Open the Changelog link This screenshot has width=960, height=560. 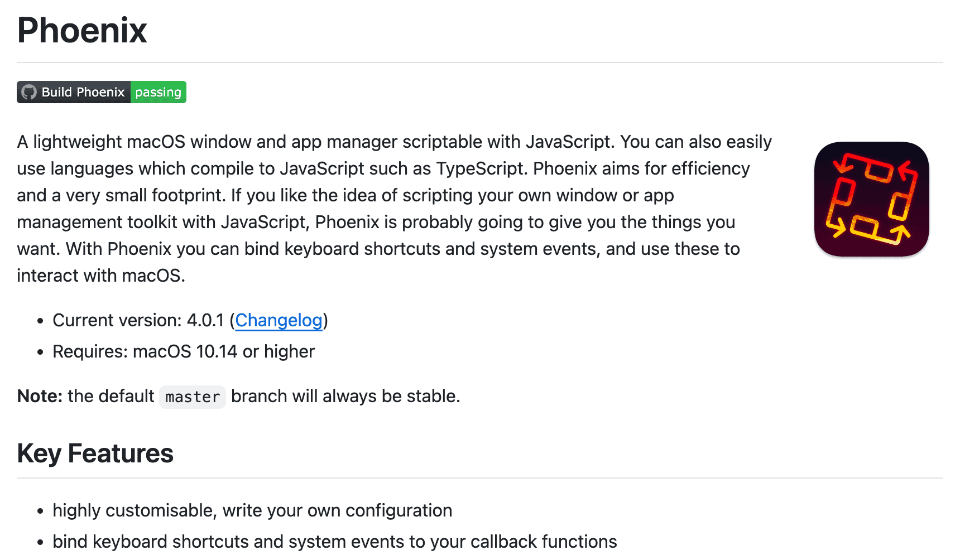pos(279,320)
